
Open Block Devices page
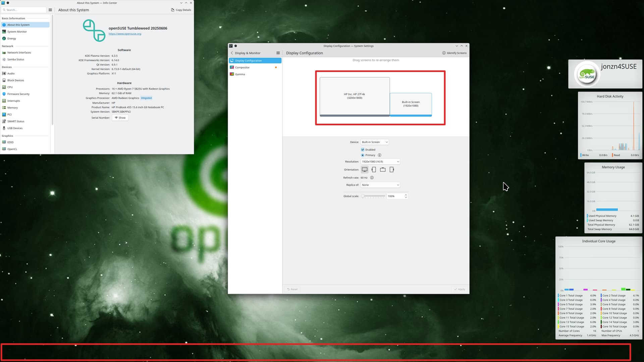click(25, 80)
